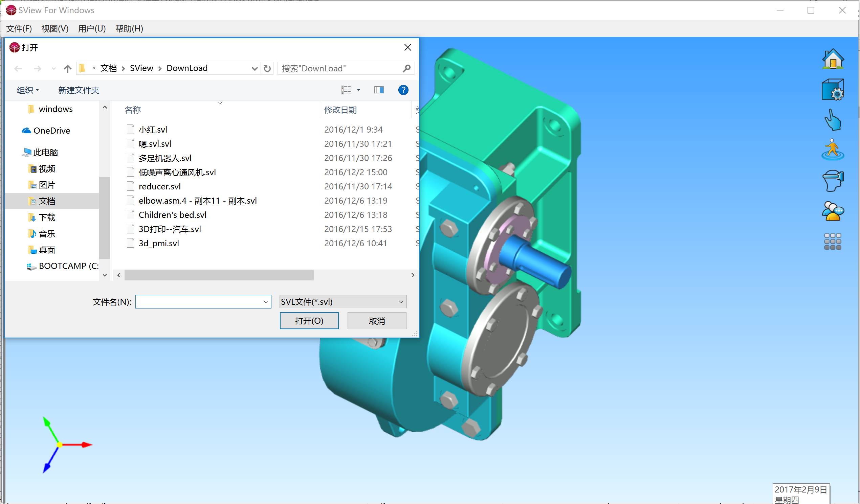Toggle the preview pane button
The image size is (860, 504).
(379, 90)
